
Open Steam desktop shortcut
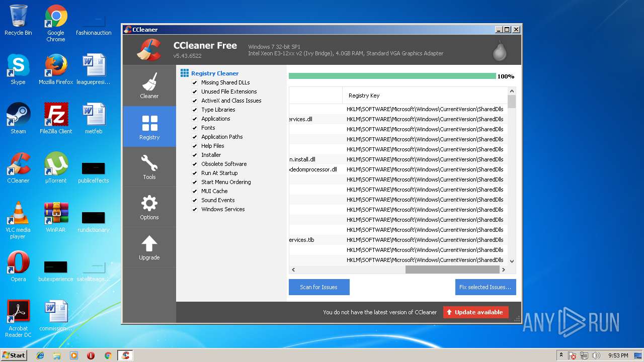pos(18,119)
